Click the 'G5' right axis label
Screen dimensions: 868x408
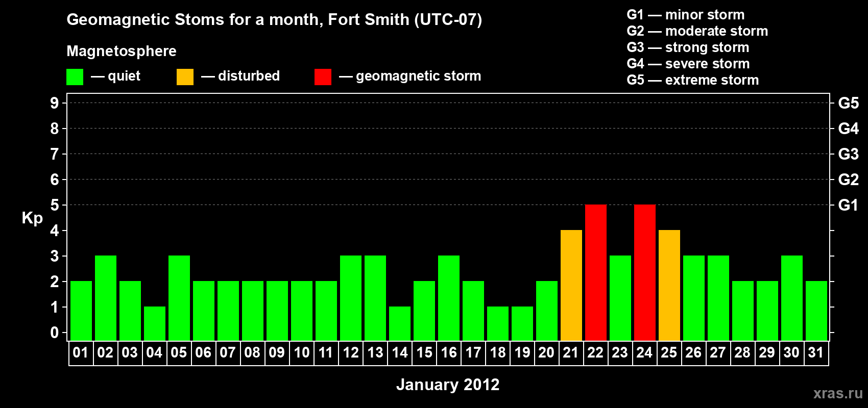click(x=849, y=103)
